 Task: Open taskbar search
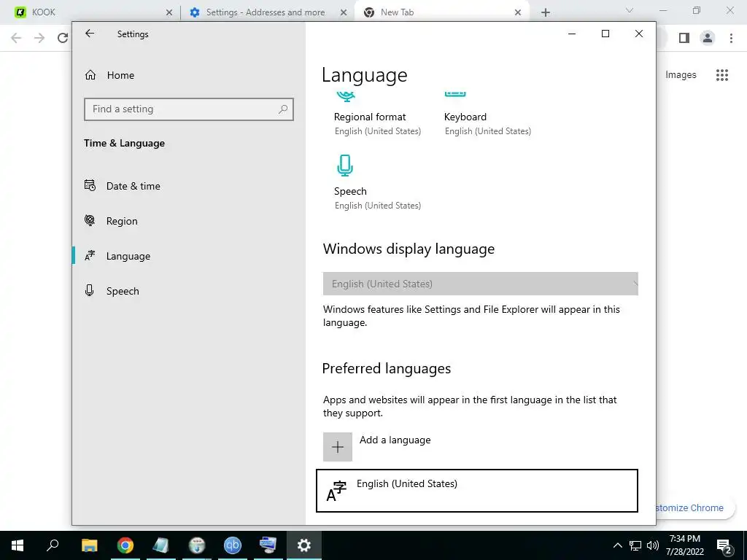53,545
